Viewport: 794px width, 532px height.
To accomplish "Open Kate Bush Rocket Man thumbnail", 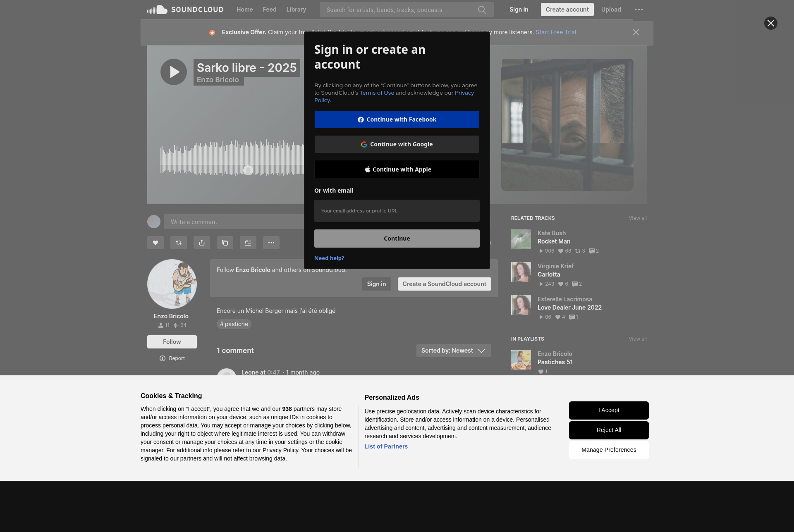I will pyautogui.click(x=521, y=239).
